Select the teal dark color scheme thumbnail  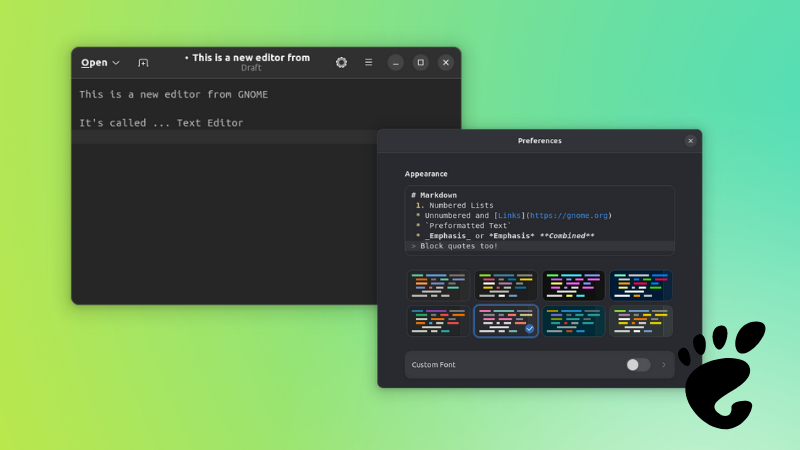(573, 321)
